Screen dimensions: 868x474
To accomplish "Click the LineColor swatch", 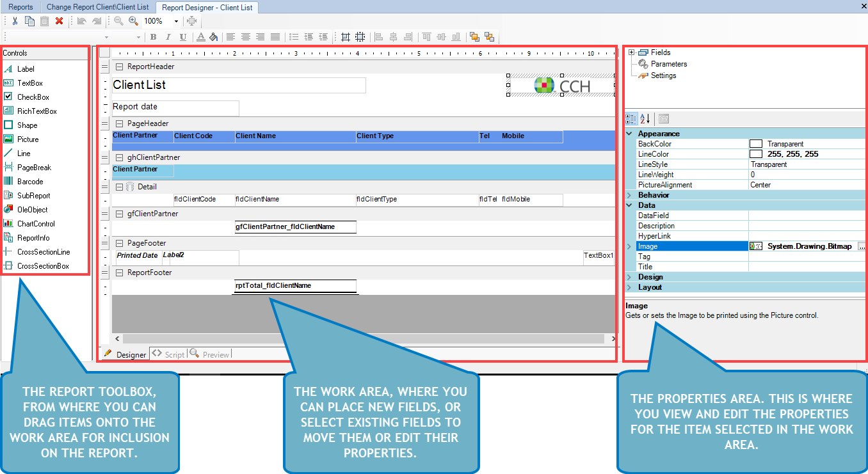I will [x=756, y=154].
